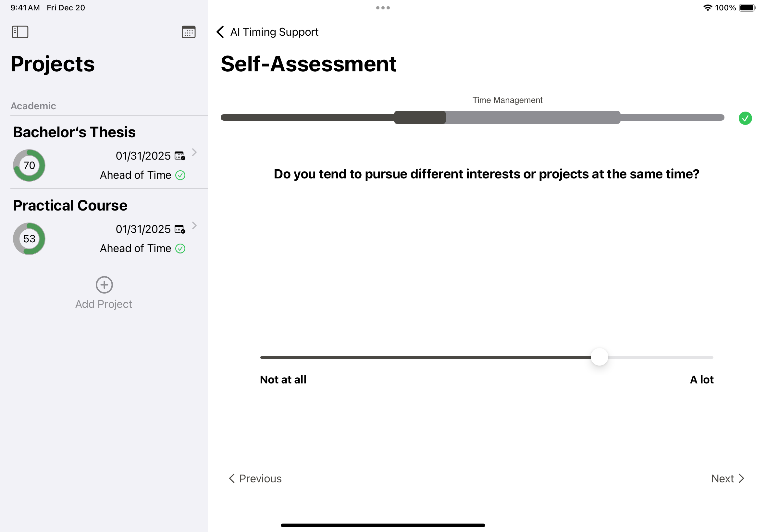Open the three-dot multitasking menu
Viewport: 766px width, 532px height.
click(383, 8)
